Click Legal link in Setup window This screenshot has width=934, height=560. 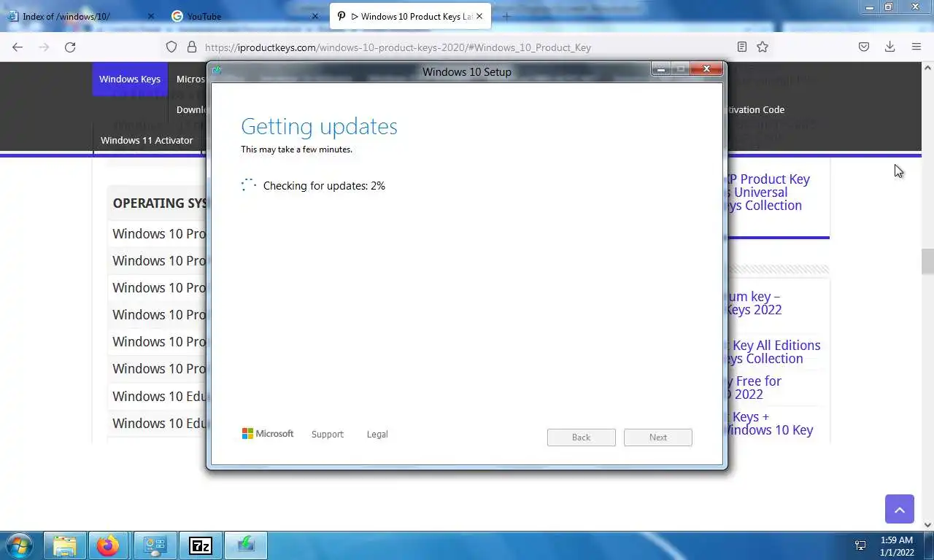point(377,434)
